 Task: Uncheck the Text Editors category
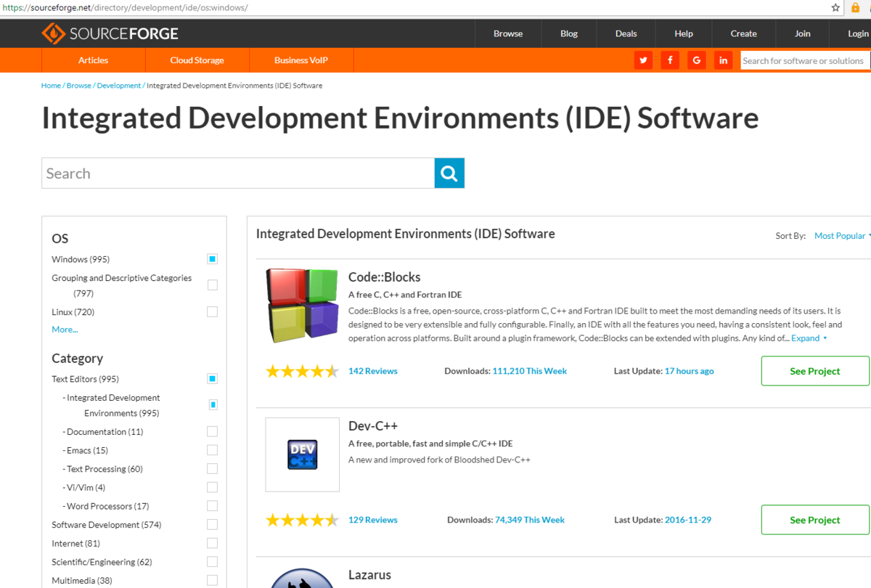(x=212, y=379)
